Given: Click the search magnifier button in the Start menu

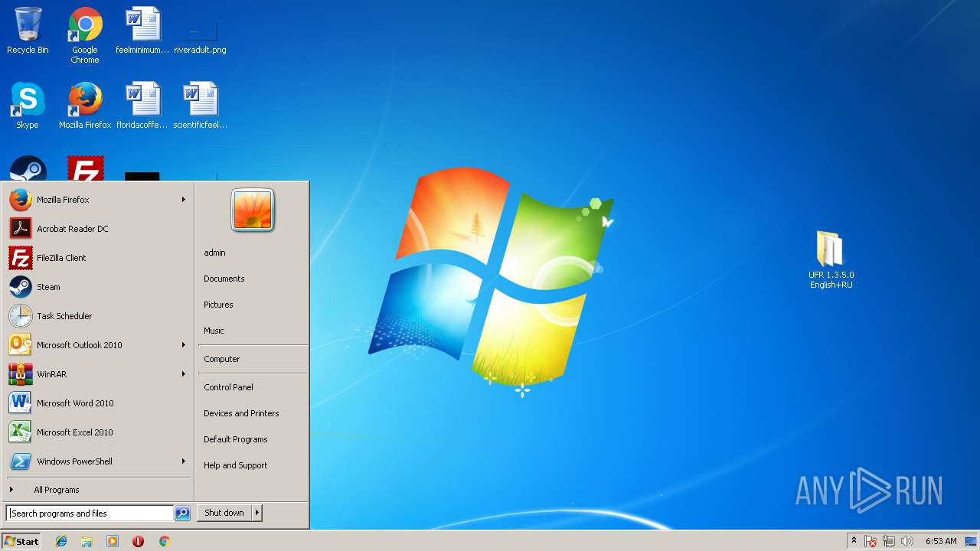Looking at the screenshot, I should coord(182,514).
